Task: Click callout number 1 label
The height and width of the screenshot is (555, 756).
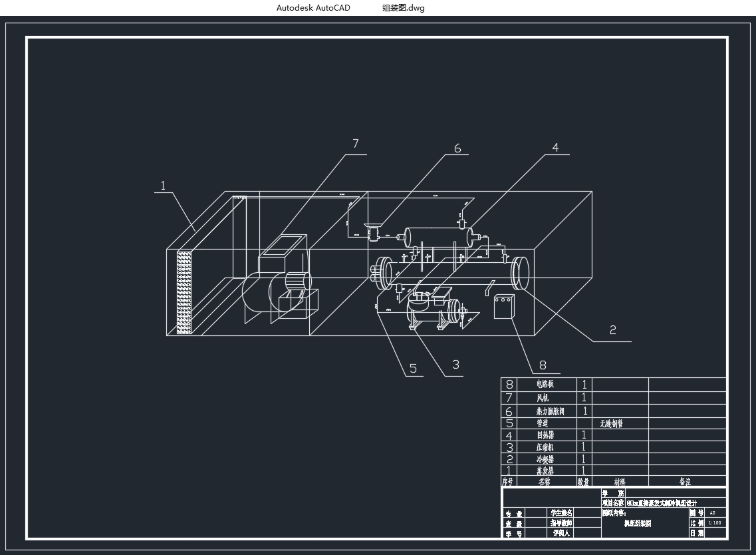Action: [x=163, y=186]
